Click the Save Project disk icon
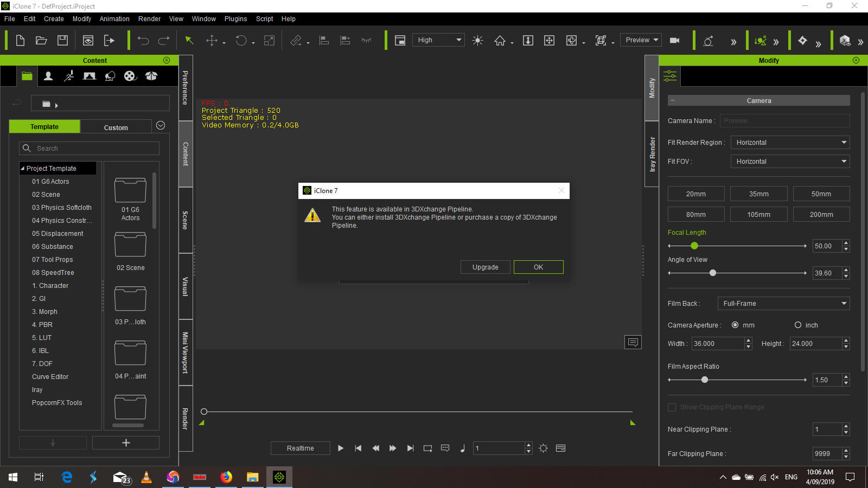 click(62, 41)
